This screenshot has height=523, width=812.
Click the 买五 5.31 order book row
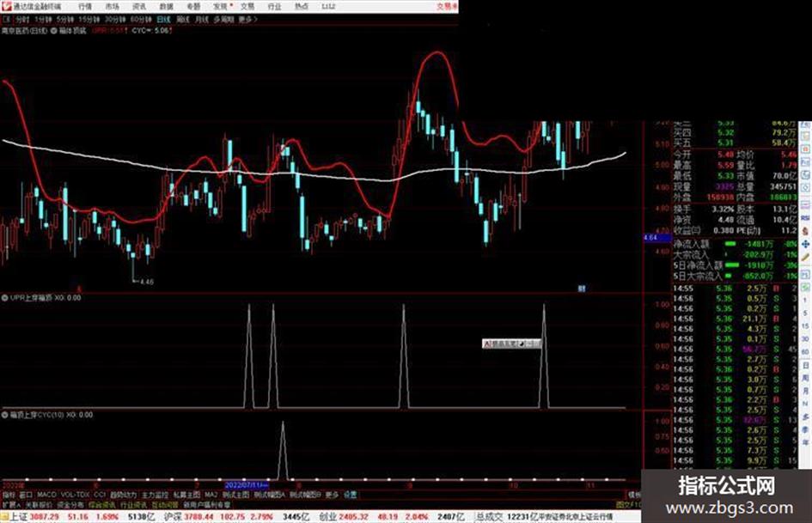[736, 143]
